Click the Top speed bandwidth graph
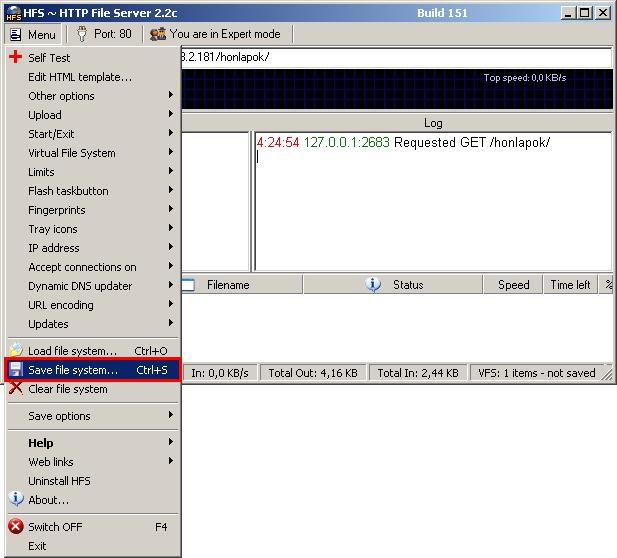Screen dimensions: 617x558 click(x=397, y=89)
